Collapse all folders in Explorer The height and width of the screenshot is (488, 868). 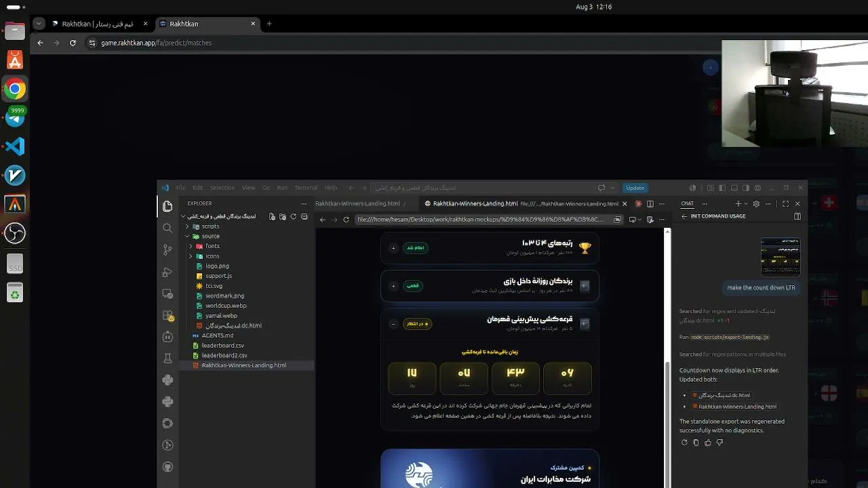304,216
